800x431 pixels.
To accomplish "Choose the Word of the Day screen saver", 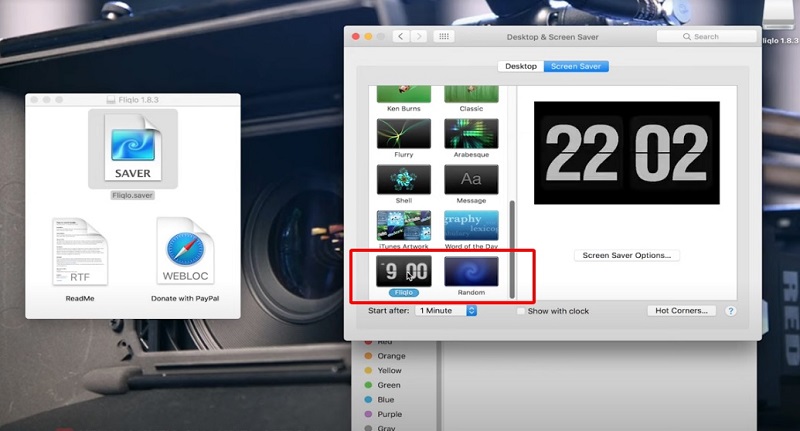I will pyautogui.click(x=471, y=225).
